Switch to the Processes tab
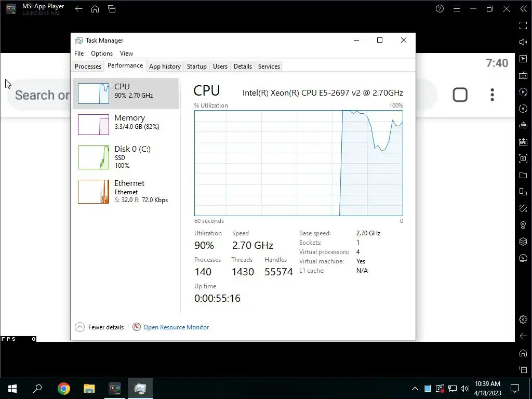Image resolution: width=532 pixels, height=399 pixels. coord(88,66)
